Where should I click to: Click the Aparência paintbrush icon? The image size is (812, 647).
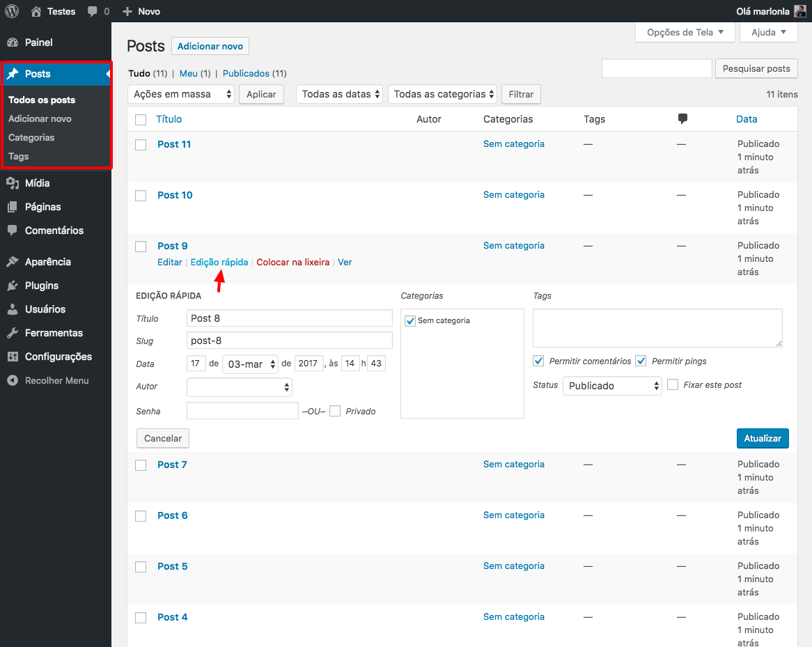tap(13, 262)
